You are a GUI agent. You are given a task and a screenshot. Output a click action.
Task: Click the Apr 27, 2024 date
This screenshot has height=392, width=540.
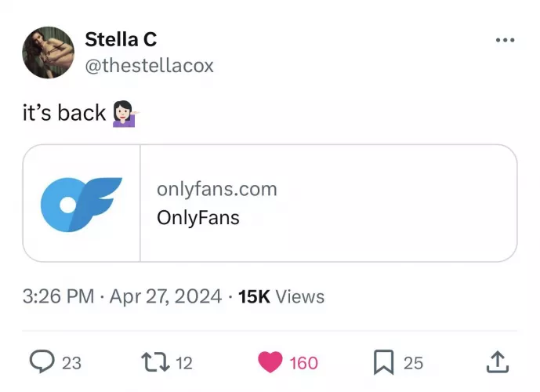click(165, 296)
